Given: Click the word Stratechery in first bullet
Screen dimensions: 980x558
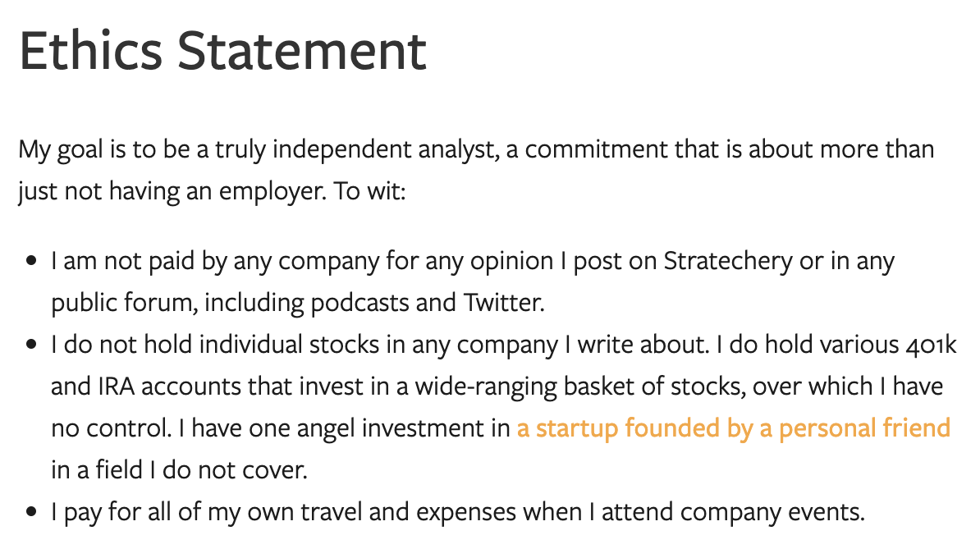Looking at the screenshot, I should [728, 261].
